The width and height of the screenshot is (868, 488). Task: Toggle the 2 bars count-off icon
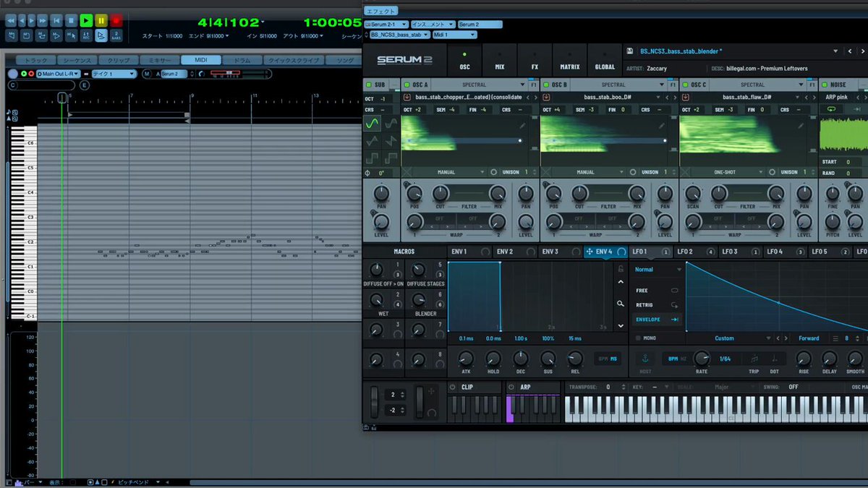tap(116, 35)
